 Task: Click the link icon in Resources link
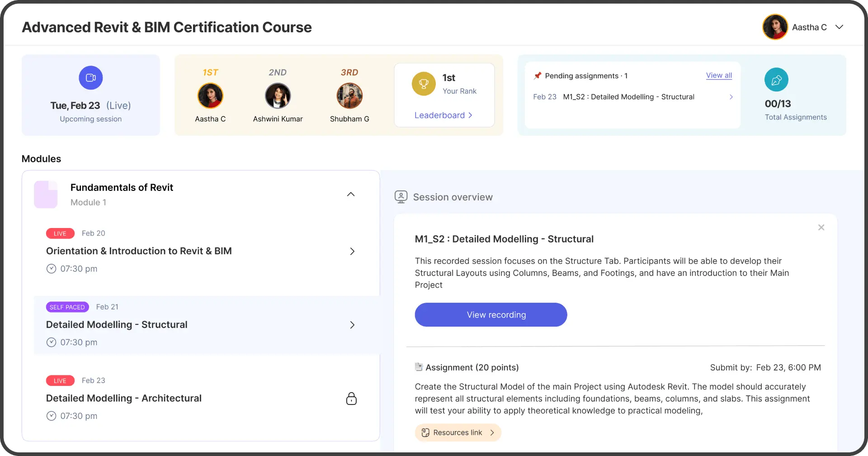point(425,432)
